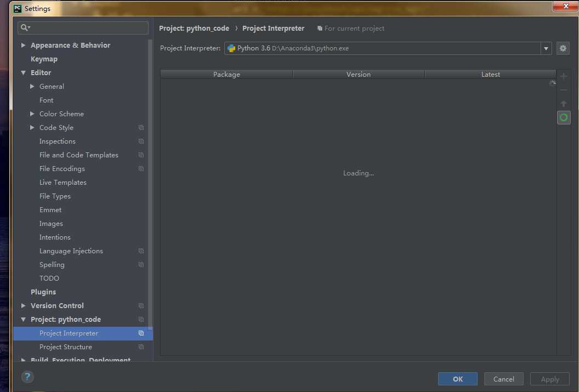Screen dimensions: 579x392
Task: Select TODO in settings tree
Action: [49, 279]
